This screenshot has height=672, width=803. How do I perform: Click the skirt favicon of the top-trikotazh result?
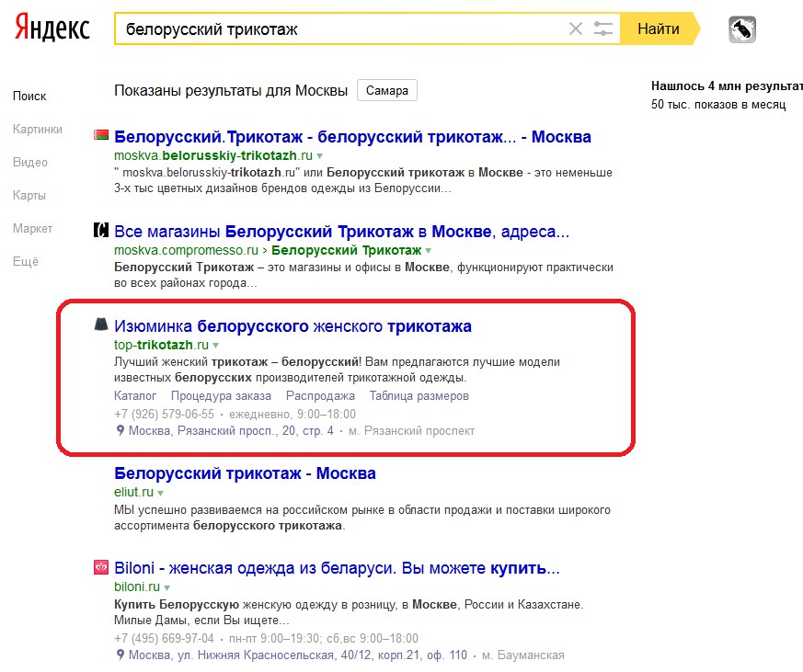101,325
